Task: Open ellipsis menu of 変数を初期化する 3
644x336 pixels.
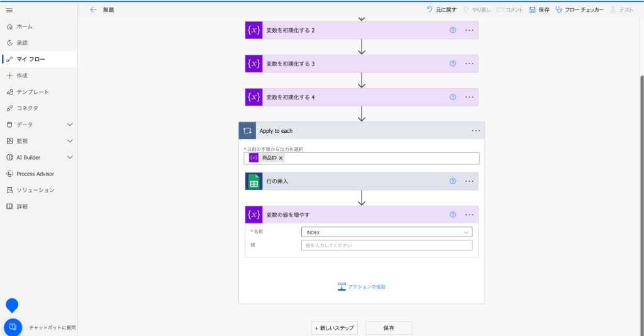Action: pos(469,64)
